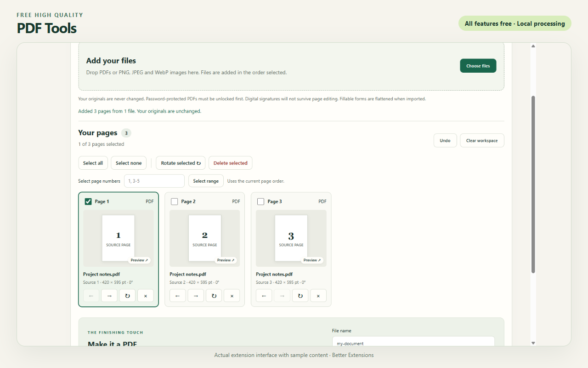
Task: Check the Page 3 checkbox
Action: [261, 201]
